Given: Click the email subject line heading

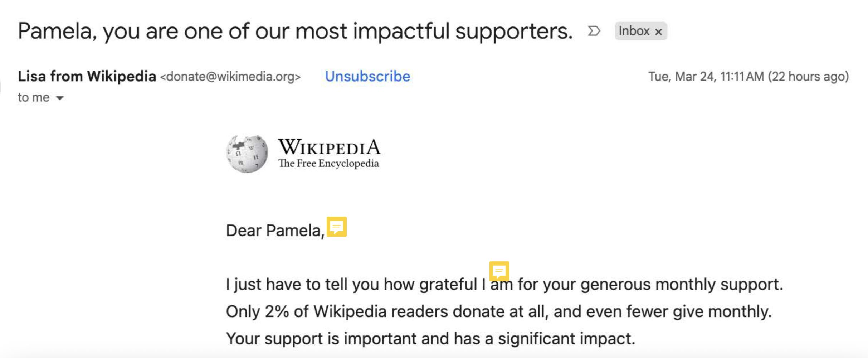Looking at the screenshot, I should point(295,31).
